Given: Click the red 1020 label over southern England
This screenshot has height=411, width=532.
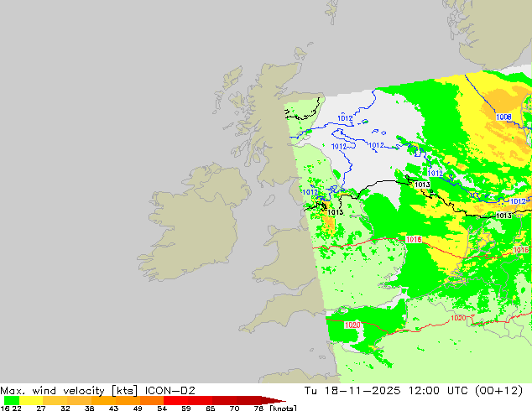Looking at the screenshot, I should click(352, 325).
